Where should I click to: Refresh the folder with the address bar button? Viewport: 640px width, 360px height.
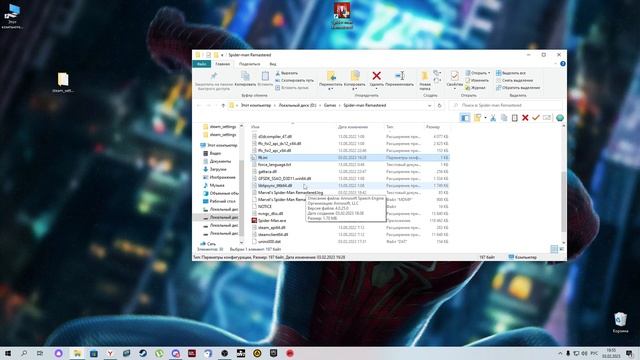(440, 106)
